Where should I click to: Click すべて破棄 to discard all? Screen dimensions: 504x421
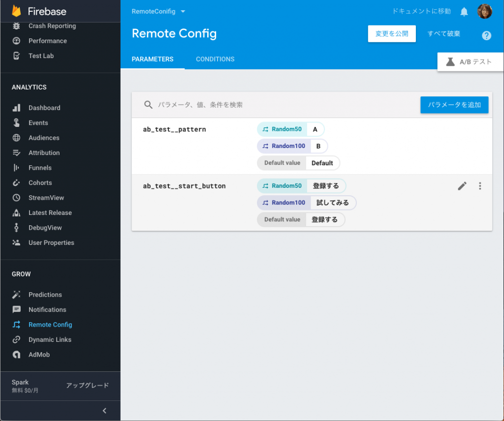(443, 34)
